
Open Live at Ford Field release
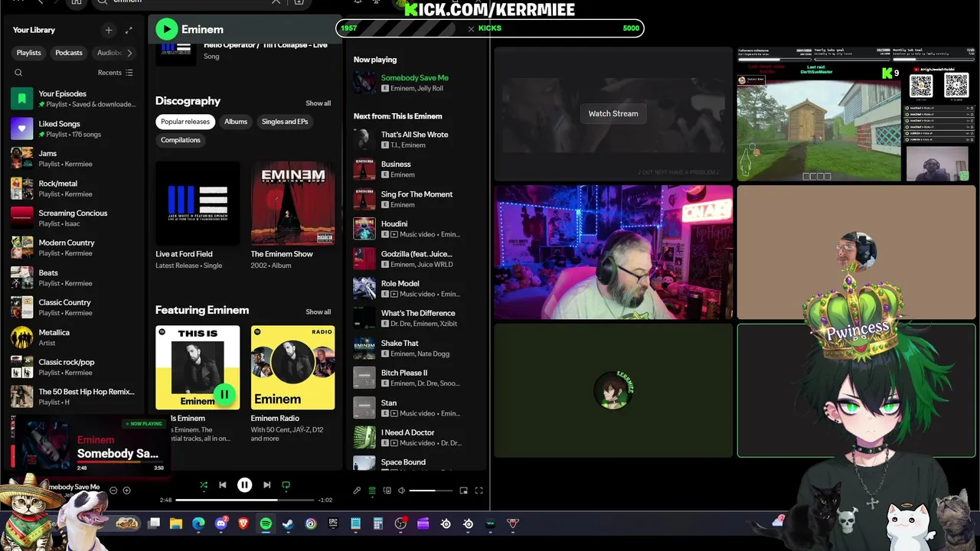(198, 217)
